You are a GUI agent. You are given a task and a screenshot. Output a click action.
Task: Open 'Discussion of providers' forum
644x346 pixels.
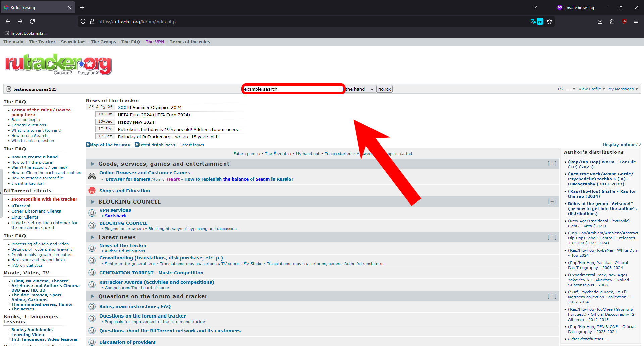tap(128, 342)
